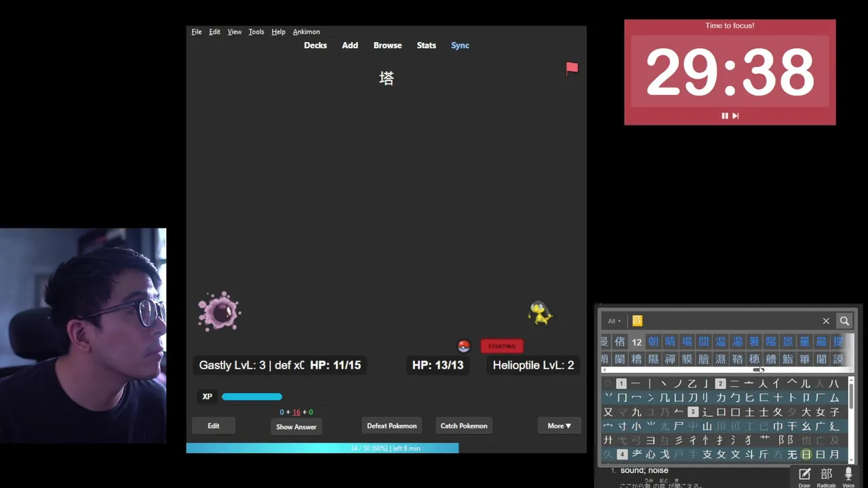Open the Tools menu
868x488 pixels.
pos(256,32)
